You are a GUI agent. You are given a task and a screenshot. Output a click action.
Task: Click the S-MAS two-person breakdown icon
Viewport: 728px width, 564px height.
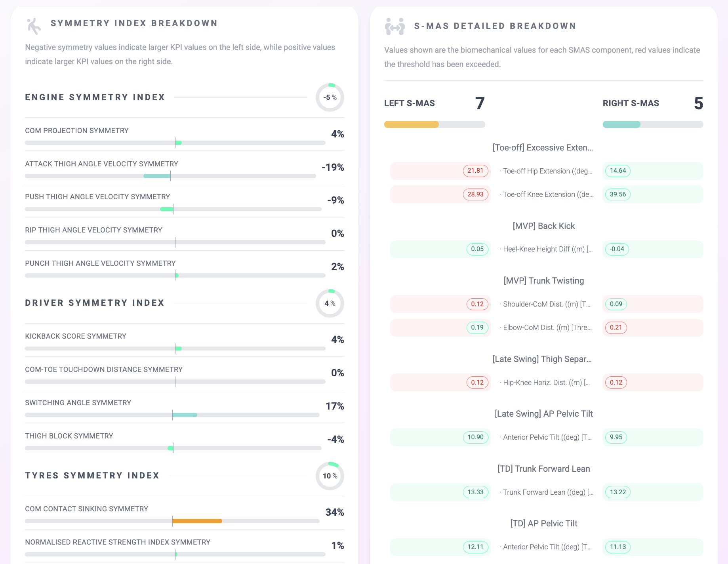(x=394, y=27)
